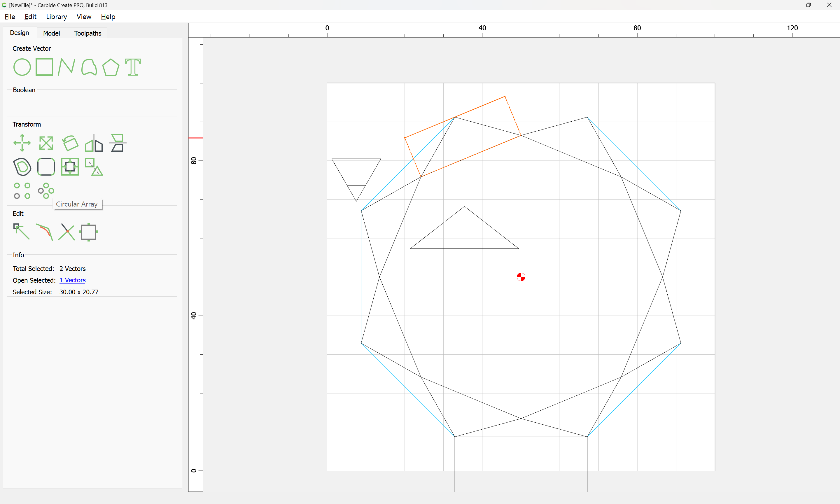Open the Inlay/inset square tool
840x504 pixels.
70,167
